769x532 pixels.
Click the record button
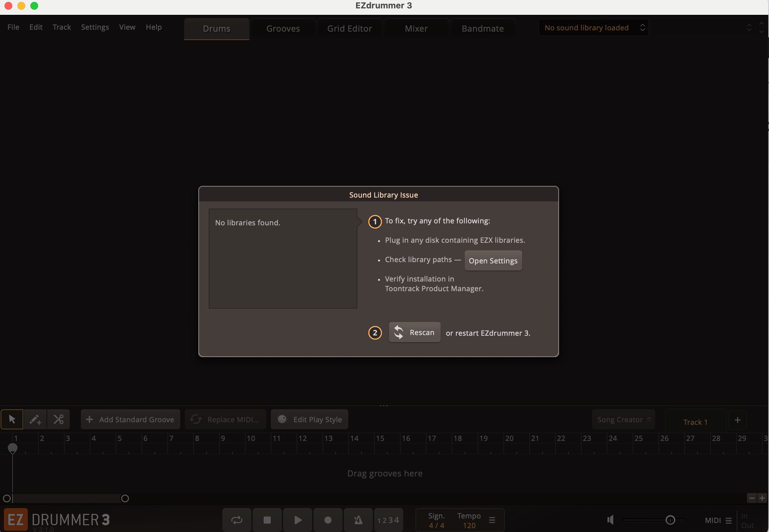point(328,520)
